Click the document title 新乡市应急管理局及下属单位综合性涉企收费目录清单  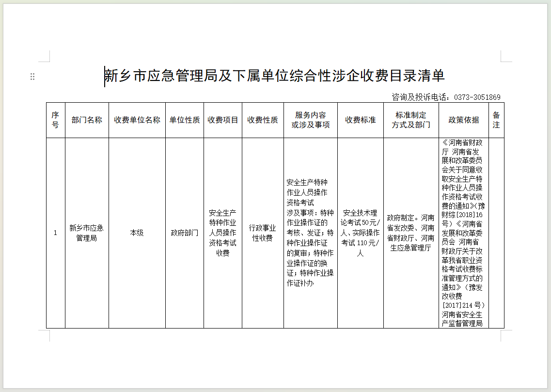pos(275,76)
